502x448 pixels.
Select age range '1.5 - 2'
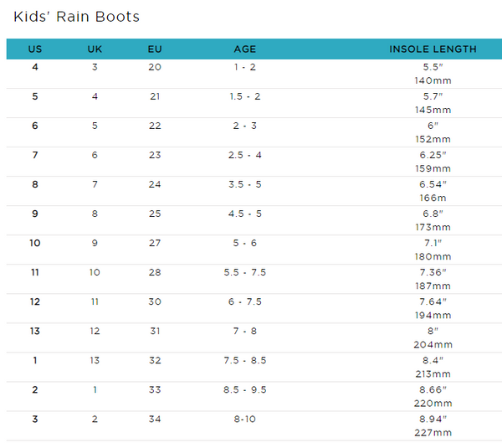point(245,96)
